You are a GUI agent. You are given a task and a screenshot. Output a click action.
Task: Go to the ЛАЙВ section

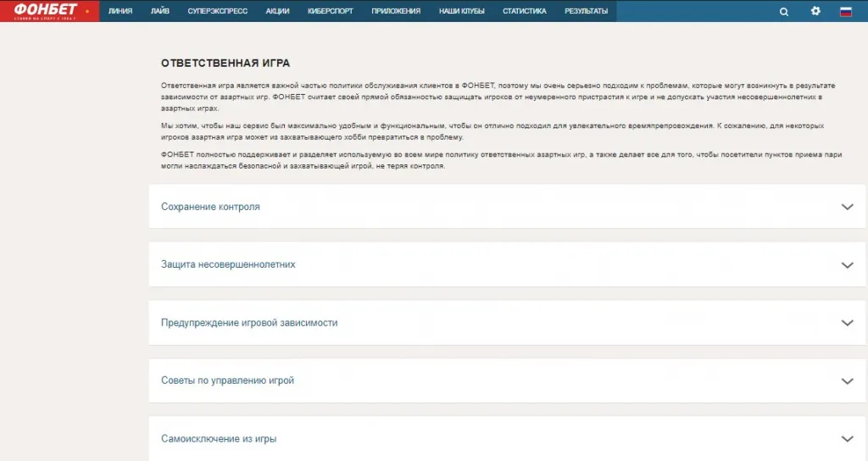click(160, 11)
